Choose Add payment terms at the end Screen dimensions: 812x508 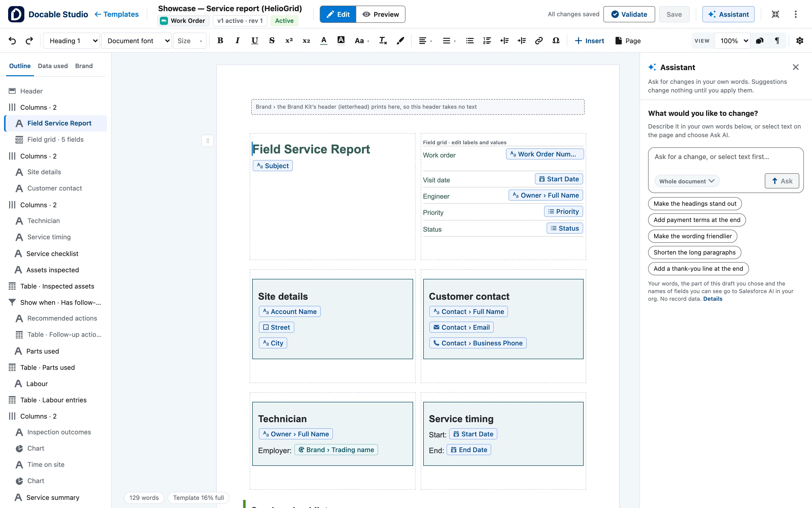(697, 220)
